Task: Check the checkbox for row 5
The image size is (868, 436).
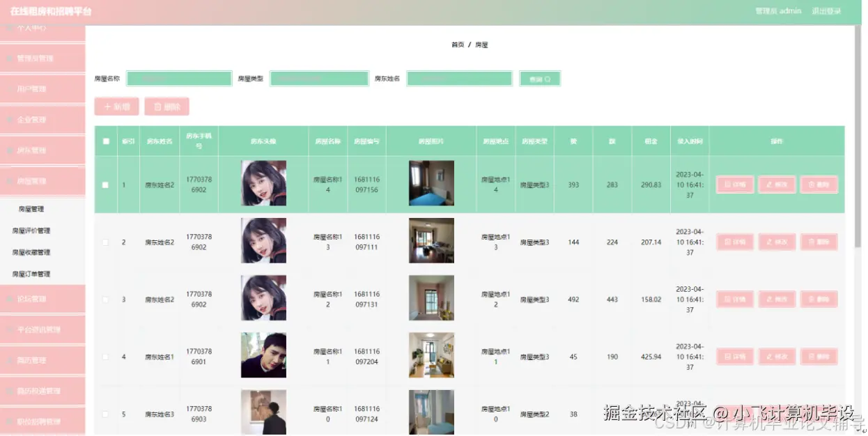Action: point(106,414)
